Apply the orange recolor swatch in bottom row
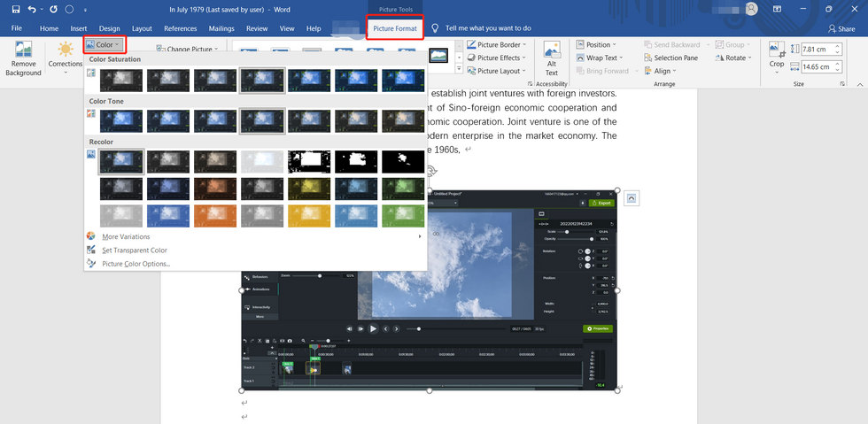The height and width of the screenshot is (424, 868). pos(215,215)
